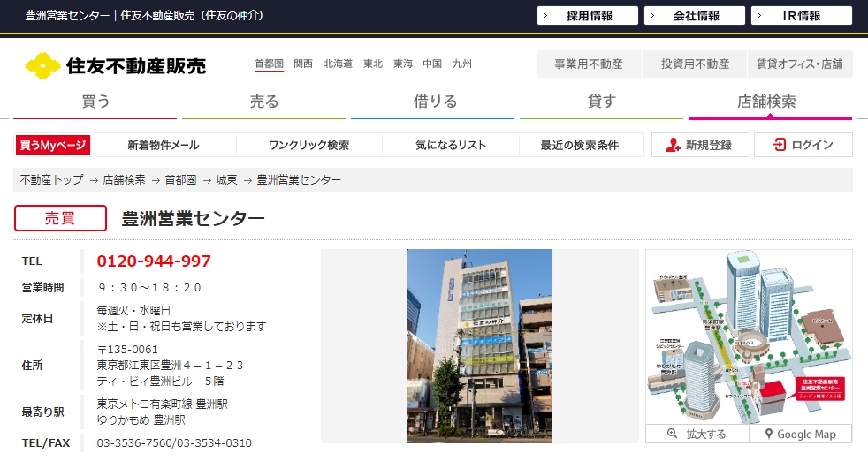Go to 城東 breadcrumb link
This screenshot has width=868, height=461.
226,180
